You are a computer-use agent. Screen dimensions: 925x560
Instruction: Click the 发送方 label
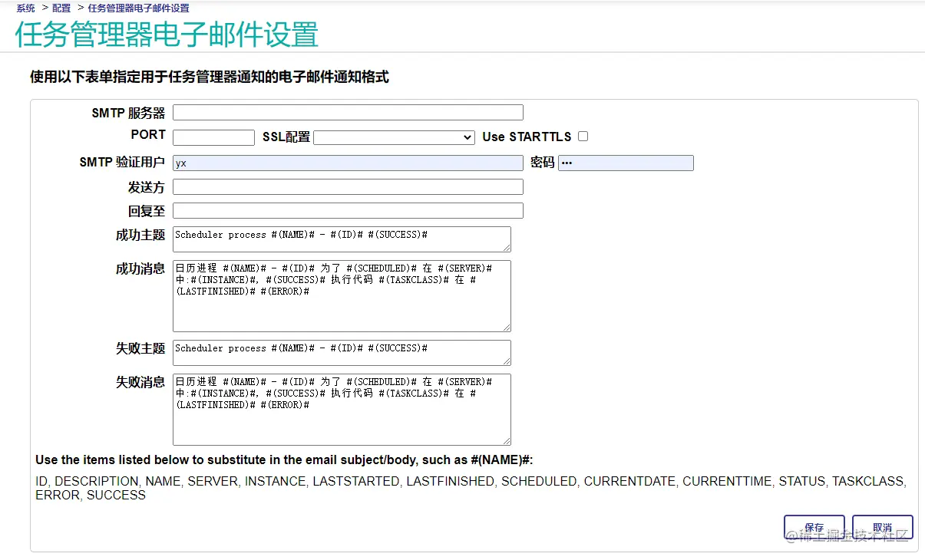(x=147, y=187)
